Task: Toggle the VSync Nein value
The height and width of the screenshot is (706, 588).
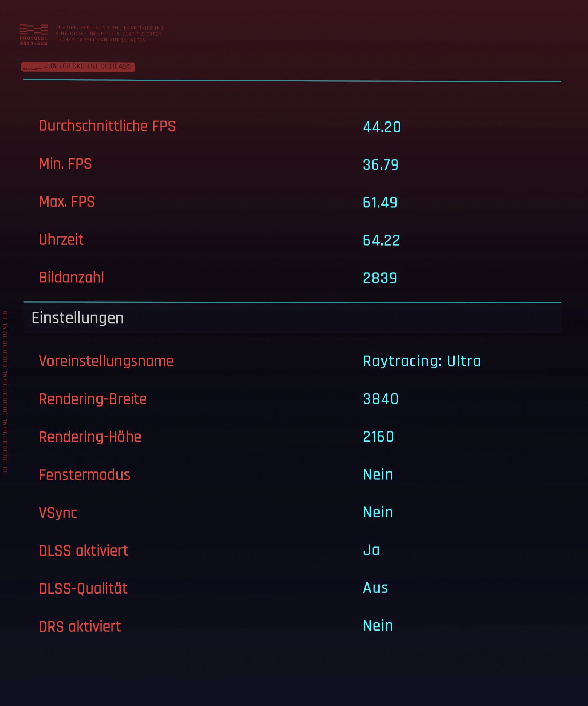Action: (x=378, y=512)
